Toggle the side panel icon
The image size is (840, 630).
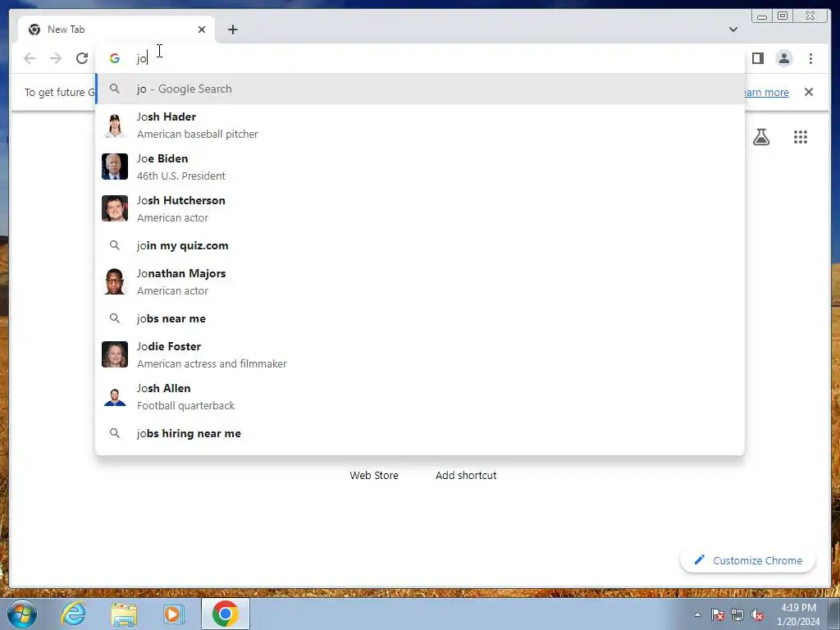point(757,58)
